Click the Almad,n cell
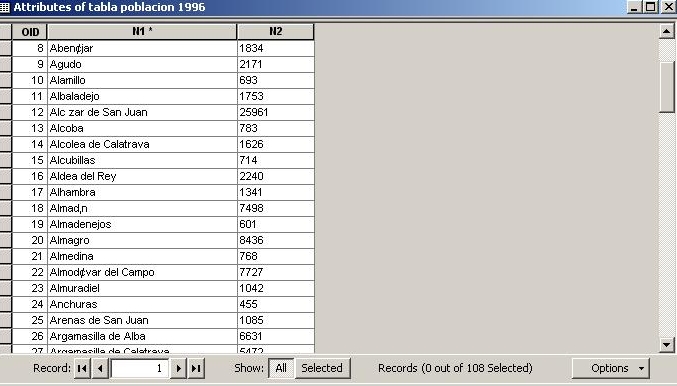The image size is (677, 386). point(142,208)
